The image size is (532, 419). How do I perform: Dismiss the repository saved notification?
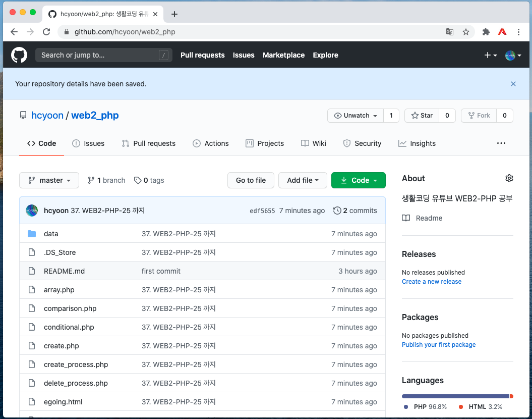pyautogui.click(x=513, y=84)
